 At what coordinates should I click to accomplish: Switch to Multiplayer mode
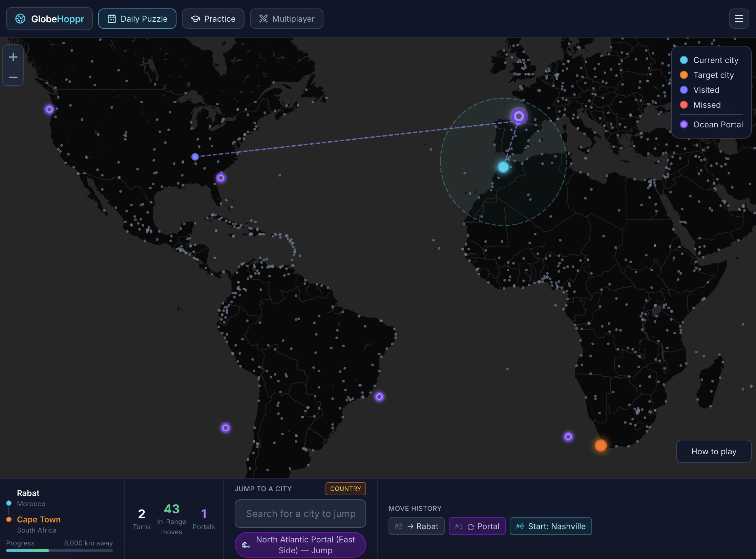click(286, 19)
